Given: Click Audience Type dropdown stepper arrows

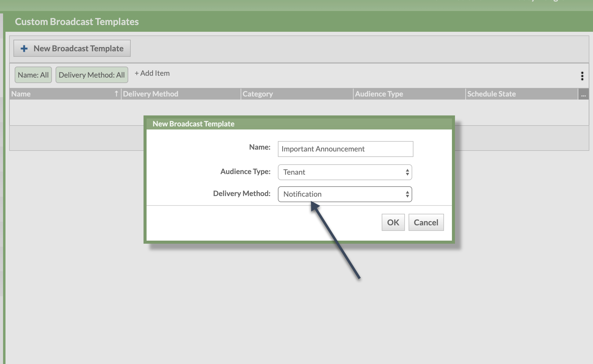Looking at the screenshot, I should coord(407,172).
